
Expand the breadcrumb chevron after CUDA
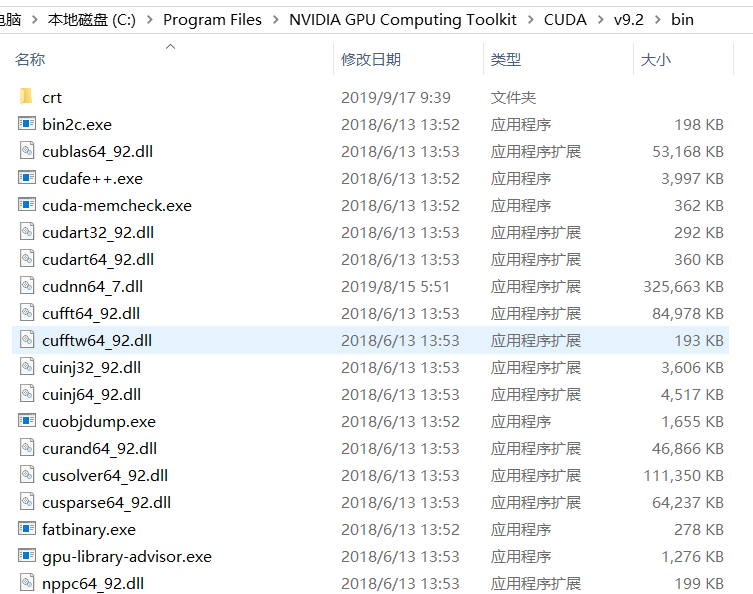600,20
